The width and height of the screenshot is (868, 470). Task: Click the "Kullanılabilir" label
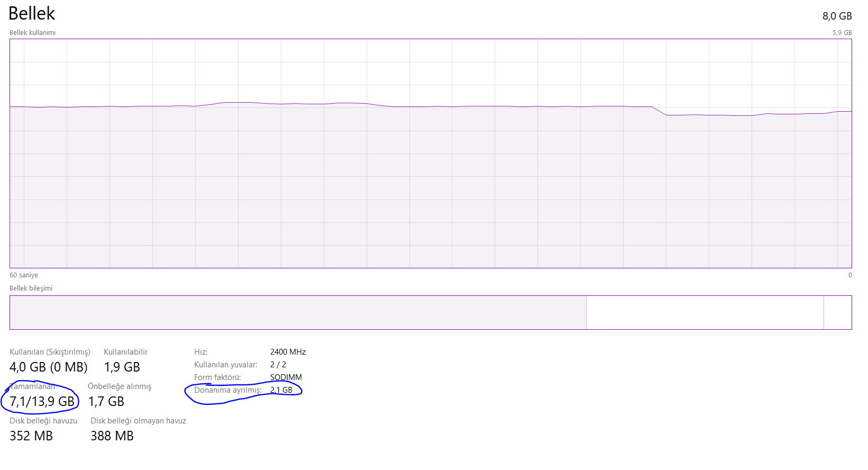(125, 352)
